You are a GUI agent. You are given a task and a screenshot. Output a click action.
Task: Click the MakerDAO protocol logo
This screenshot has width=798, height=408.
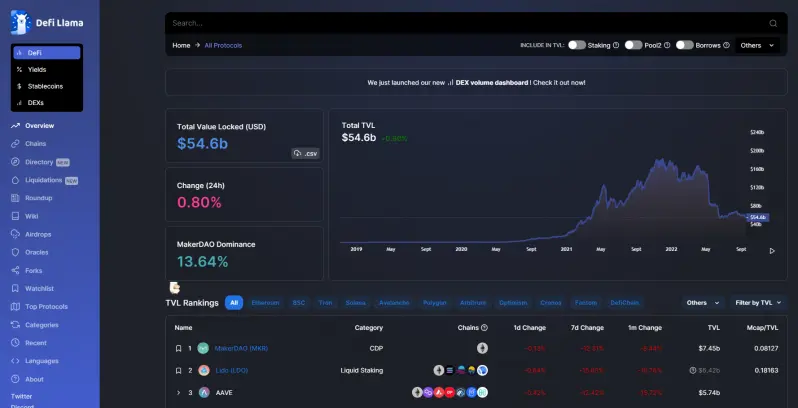204,348
